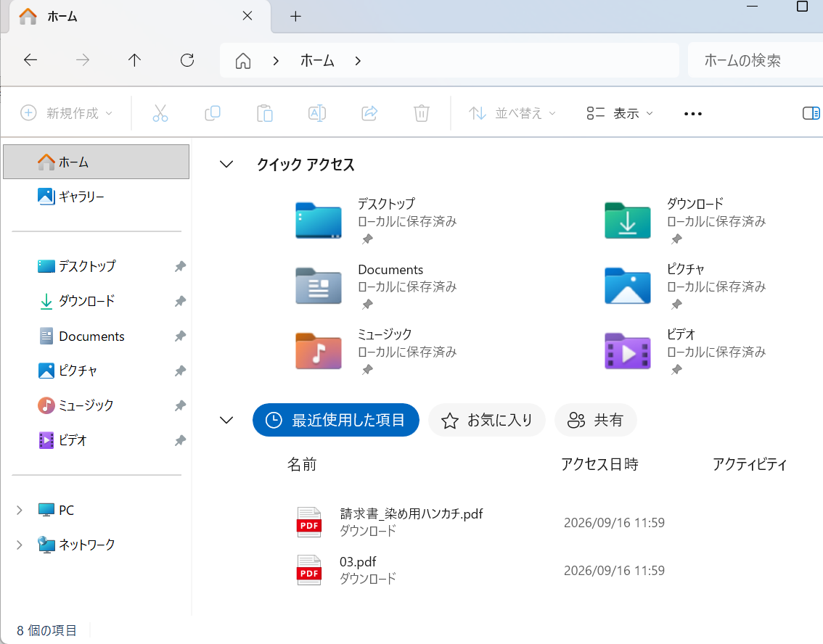Select the 最近使用した項目 tab
This screenshot has height=644, width=823.
coord(336,420)
